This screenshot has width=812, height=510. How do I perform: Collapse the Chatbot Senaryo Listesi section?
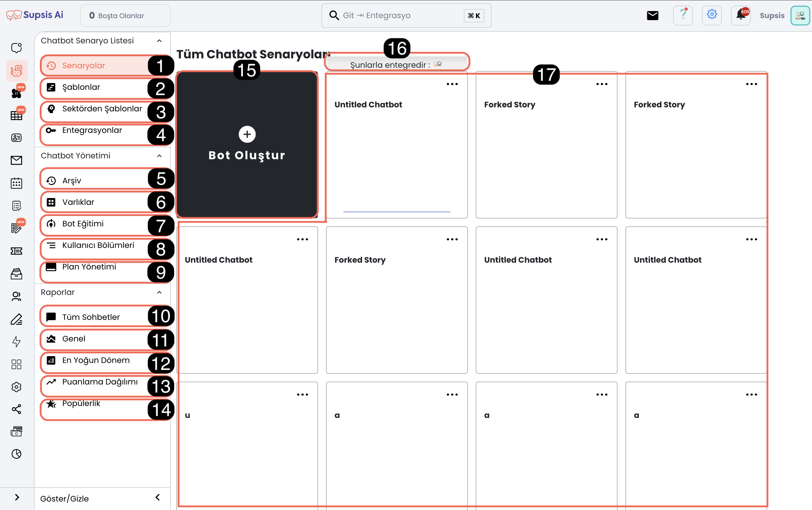coord(159,41)
